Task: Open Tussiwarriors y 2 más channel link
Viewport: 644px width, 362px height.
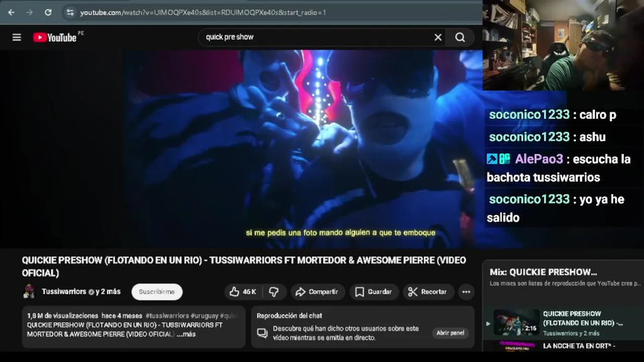Action: click(81, 292)
